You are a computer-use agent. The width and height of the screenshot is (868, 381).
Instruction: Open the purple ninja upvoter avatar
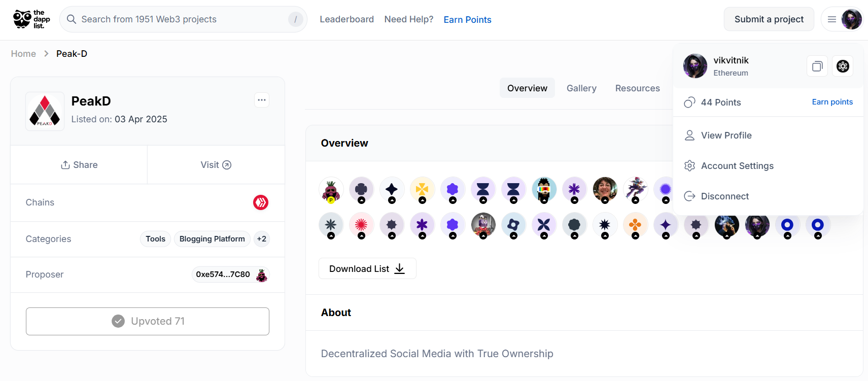point(635,190)
